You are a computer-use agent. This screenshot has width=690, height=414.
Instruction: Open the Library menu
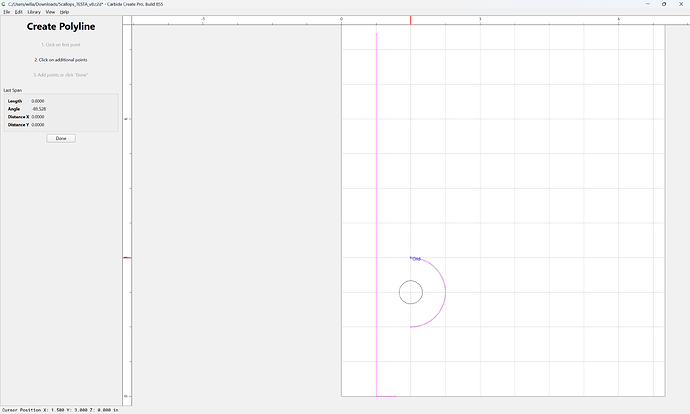(x=34, y=12)
